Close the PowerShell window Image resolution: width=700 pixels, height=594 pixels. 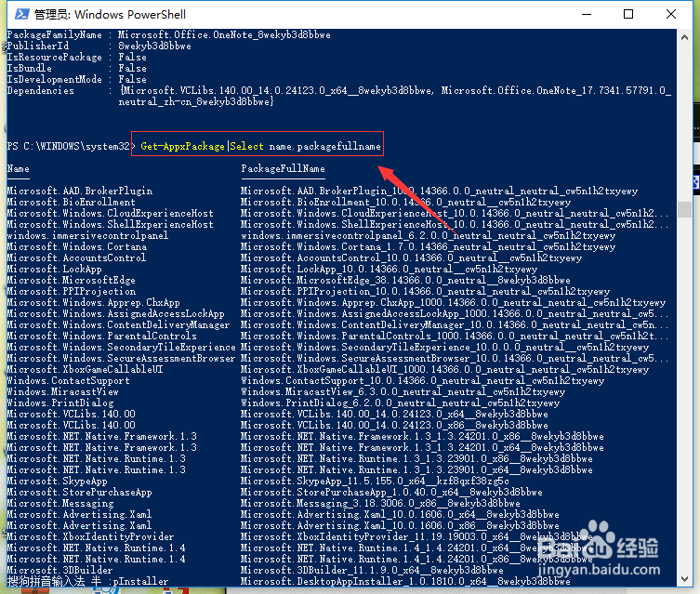pos(670,14)
